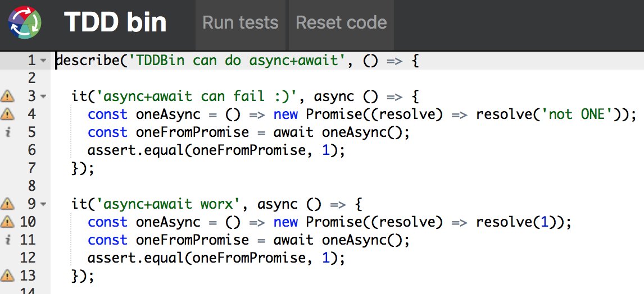Click warning icon on line 9 gutter
This screenshot has height=294, width=644.
tap(7, 203)
